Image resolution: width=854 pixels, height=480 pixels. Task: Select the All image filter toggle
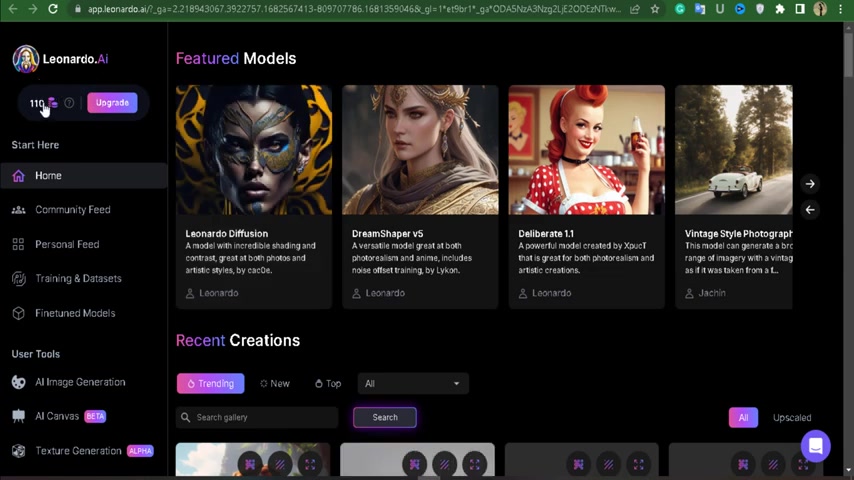tap(743, 418)
